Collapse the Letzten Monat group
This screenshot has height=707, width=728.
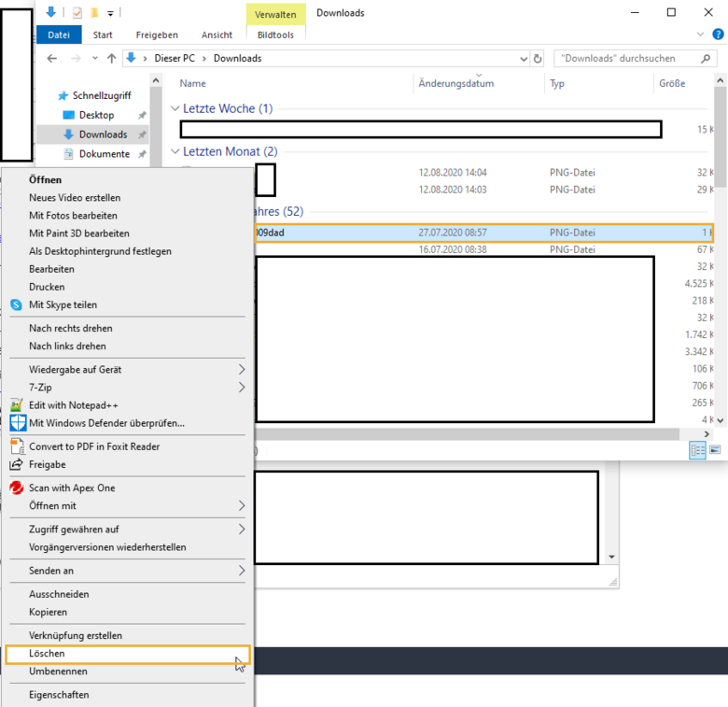click(x=175, y=151)
